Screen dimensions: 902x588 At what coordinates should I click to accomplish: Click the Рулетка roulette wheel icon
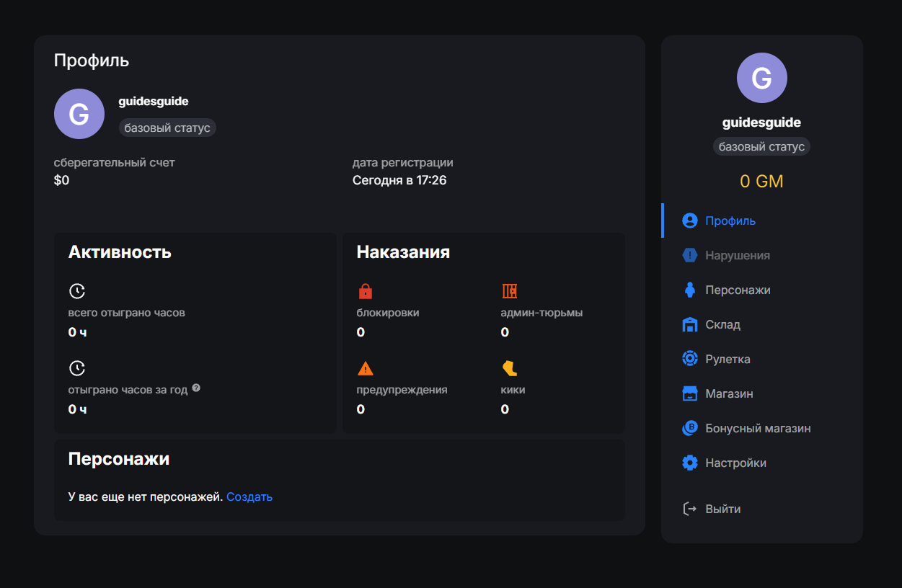(x=690, y=359)
